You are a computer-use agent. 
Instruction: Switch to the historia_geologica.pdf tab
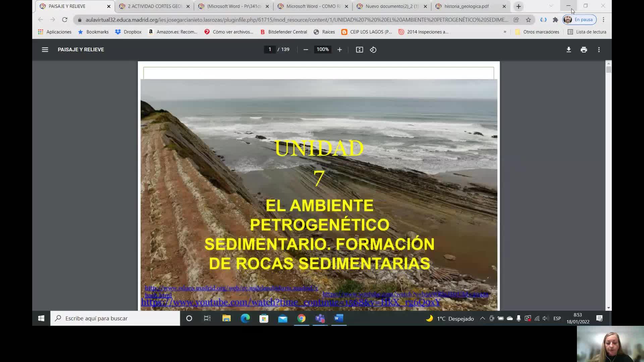pos(466,6)
